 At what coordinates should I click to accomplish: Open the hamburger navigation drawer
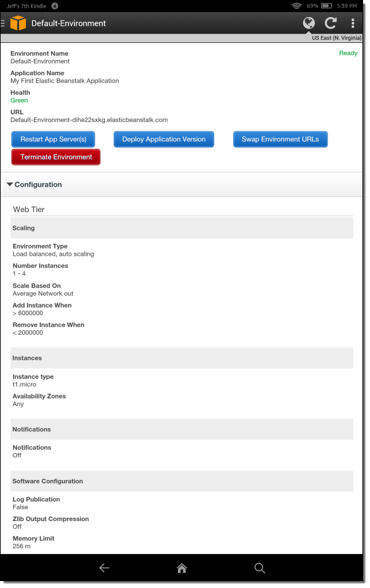pyautogui.click(x=3, y=23)
